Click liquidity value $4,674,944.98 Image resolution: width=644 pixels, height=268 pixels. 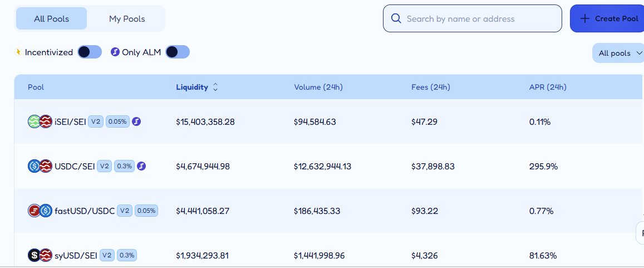click(x=203, y=166)
